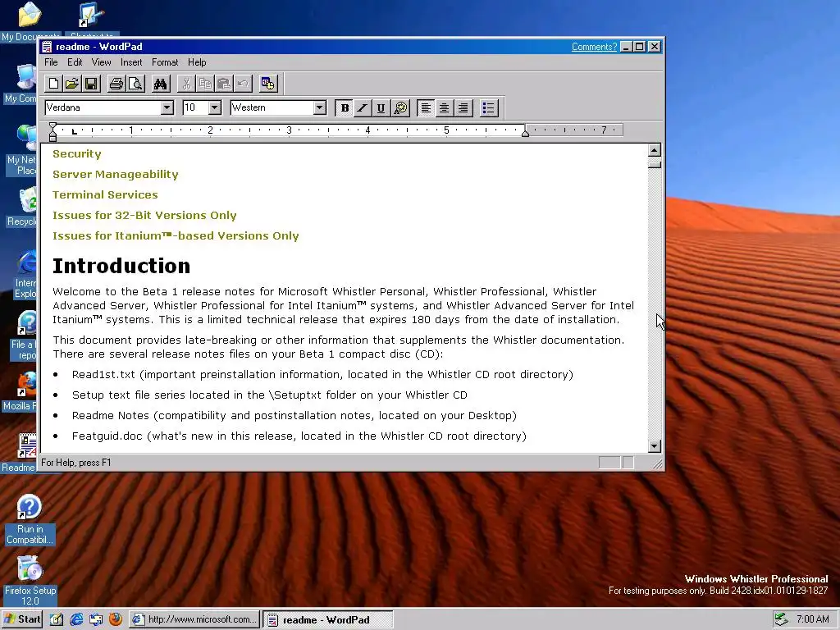Screen dimensions: 840x630
Task: Select the Firefox Setup 12.0 desktop icon
Action: point(30,582)
